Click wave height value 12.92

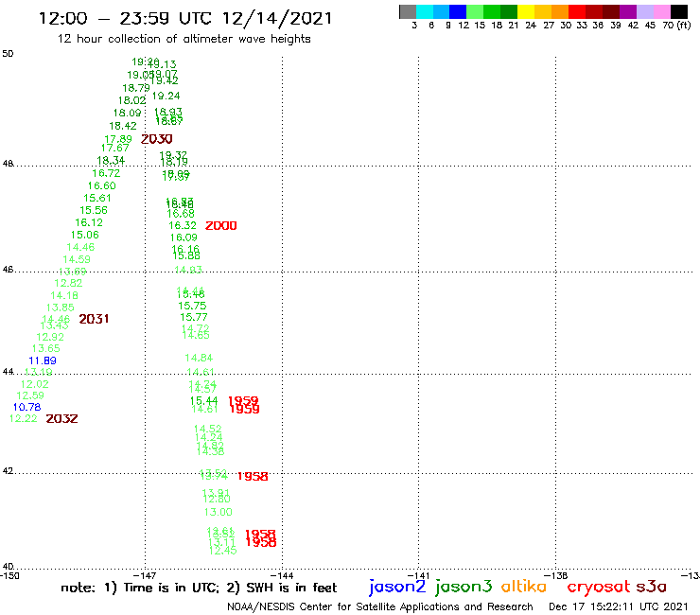50,337
